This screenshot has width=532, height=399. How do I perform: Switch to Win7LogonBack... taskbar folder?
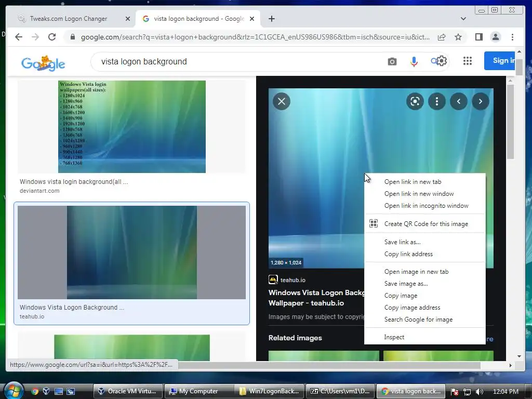click(x=270, y=391)
